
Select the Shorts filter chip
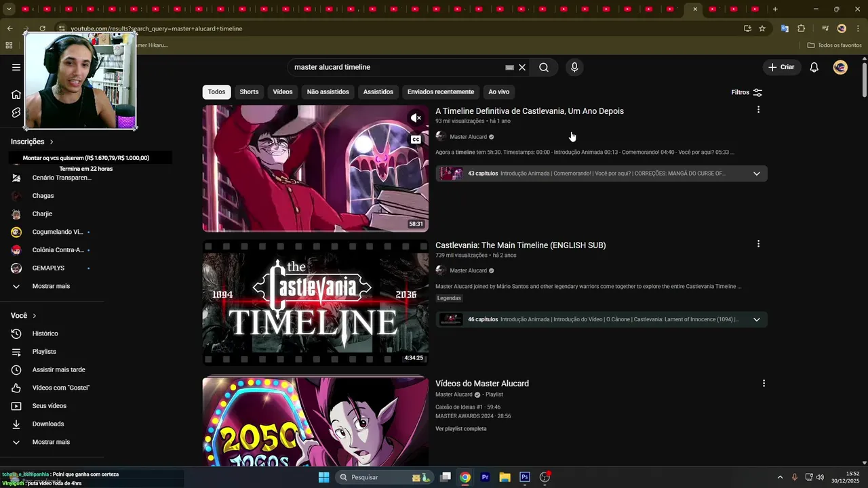click(x=249, y=92)
